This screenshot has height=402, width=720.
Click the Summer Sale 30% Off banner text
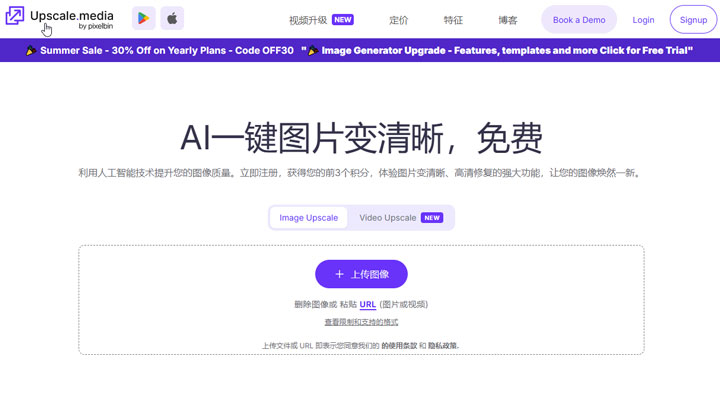pos(167,51)
